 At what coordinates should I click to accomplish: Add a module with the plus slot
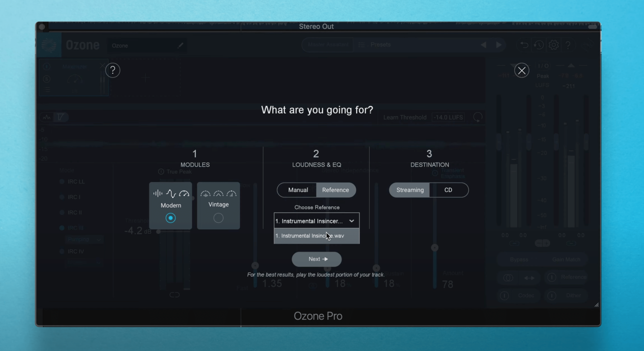pos(146,78)
